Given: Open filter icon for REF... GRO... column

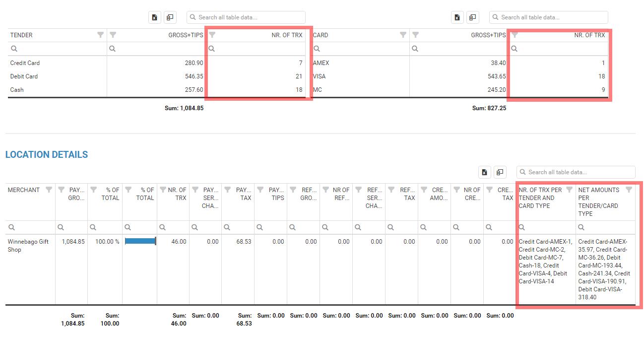Looking at the screenshot, I should coord(293,190).
